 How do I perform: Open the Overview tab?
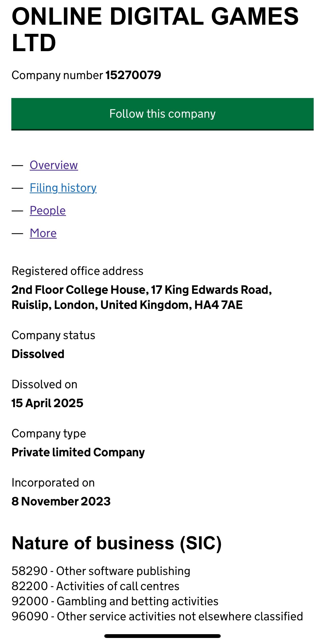[x=54, y=165]
